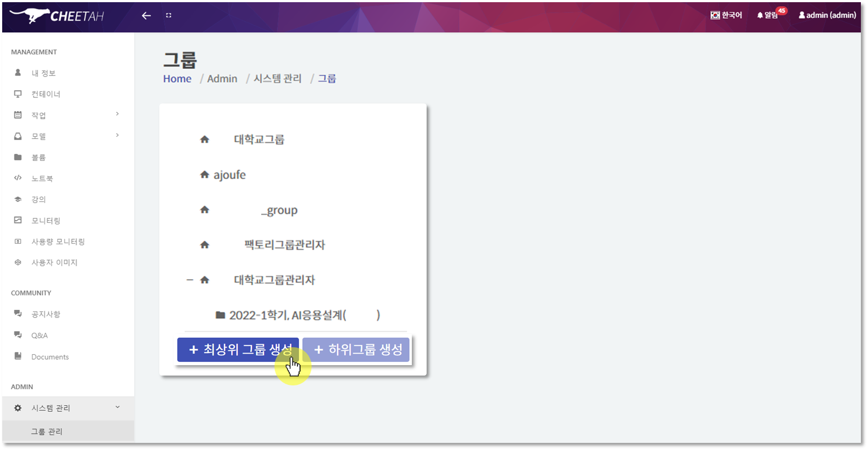Click home icon next to 대학교그룹관리자
Screen dimensions: 868x450
205,280
